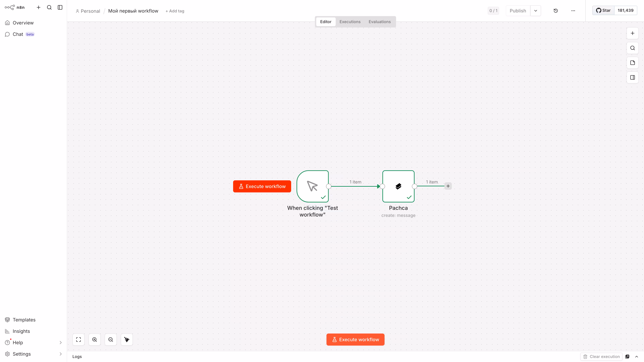
Task: Toggle the left sidebar collapse icon
Action: pos(60,8)
